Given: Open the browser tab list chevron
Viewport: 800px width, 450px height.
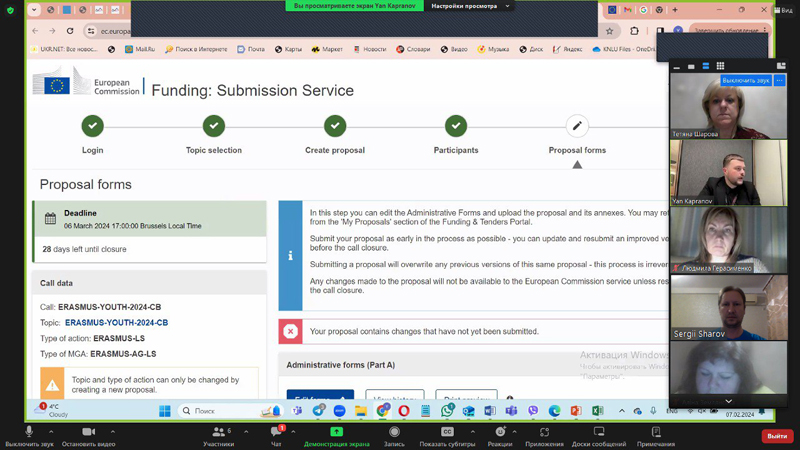Looking at the screenshot, I should pos(34,10).
